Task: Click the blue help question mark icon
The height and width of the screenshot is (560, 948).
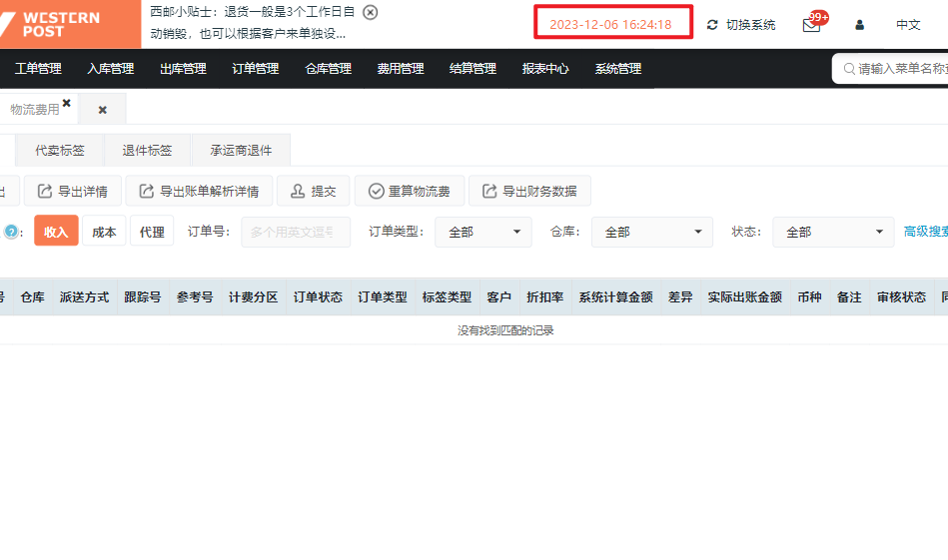Action: pos(11,232)
